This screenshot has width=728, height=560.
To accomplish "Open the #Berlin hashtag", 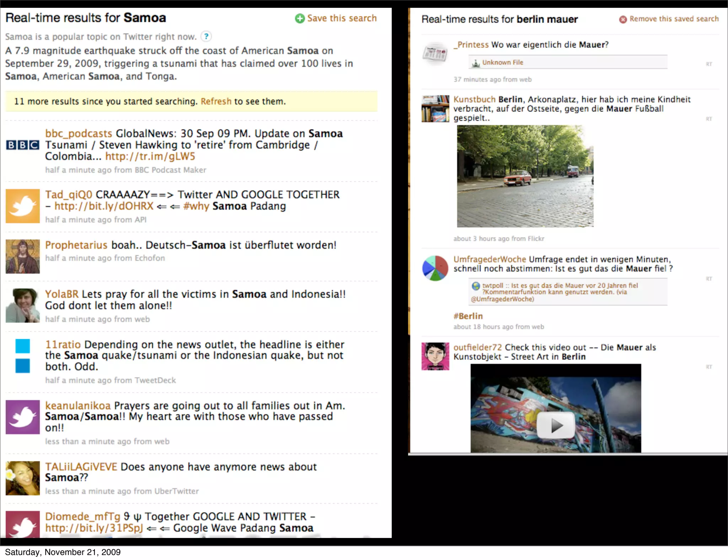I will click(468, 316).
